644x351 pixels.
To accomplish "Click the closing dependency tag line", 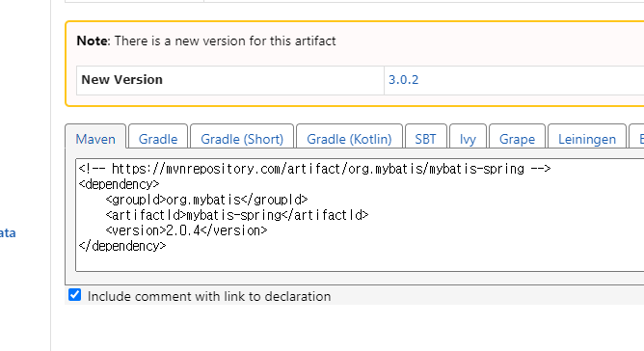I will [122, 246].
